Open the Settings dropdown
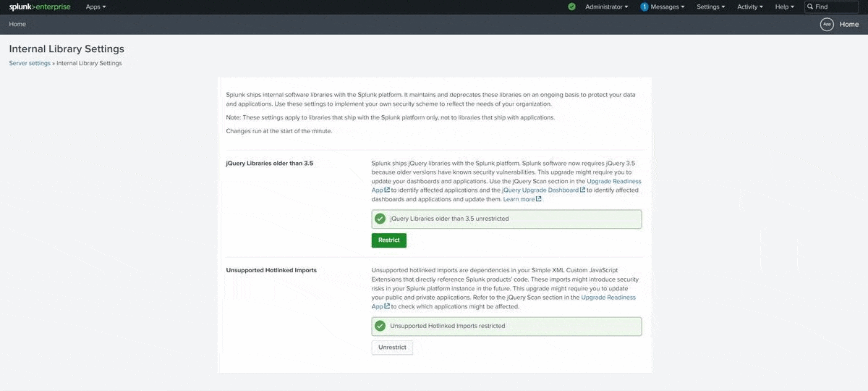The image size is (868, 391). point(711,7)
